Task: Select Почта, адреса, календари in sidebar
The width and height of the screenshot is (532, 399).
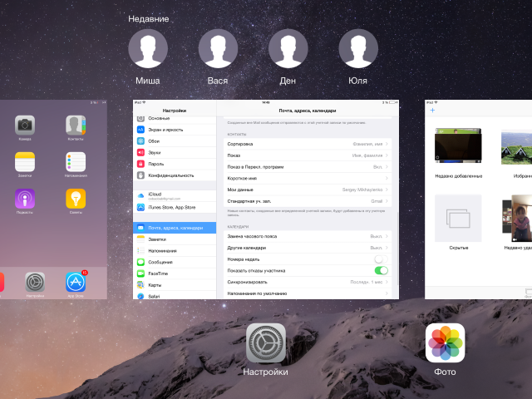Action: pyautogui.click(x=175, y=228)
